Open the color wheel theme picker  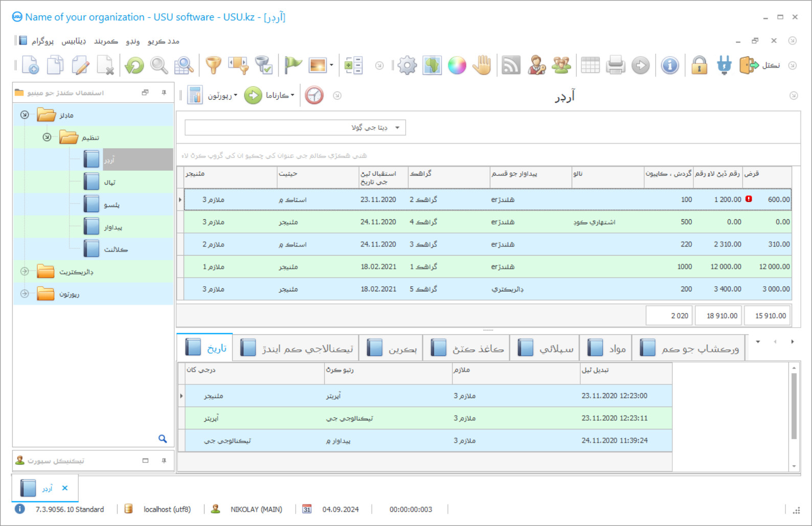(x=457, y=65)
